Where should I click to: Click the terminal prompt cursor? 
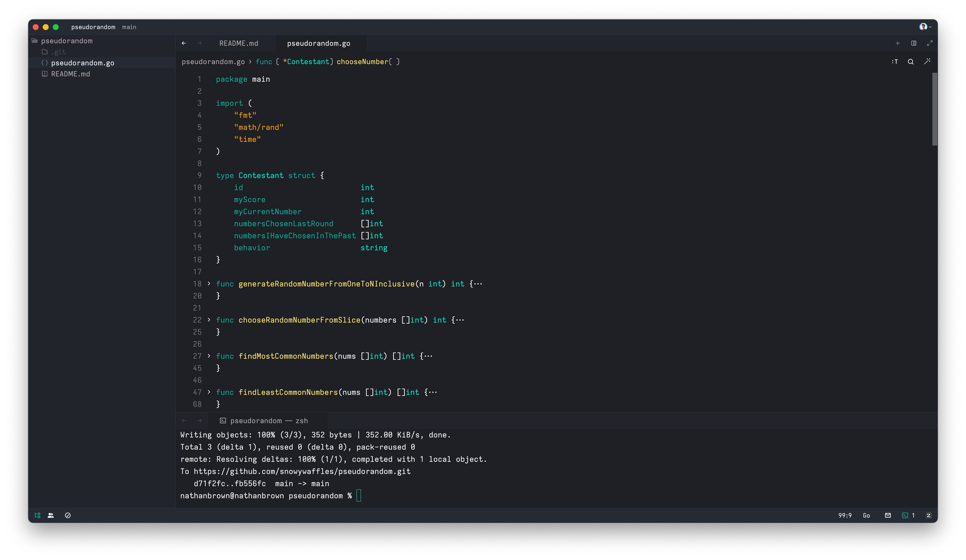tap(359, 496)
